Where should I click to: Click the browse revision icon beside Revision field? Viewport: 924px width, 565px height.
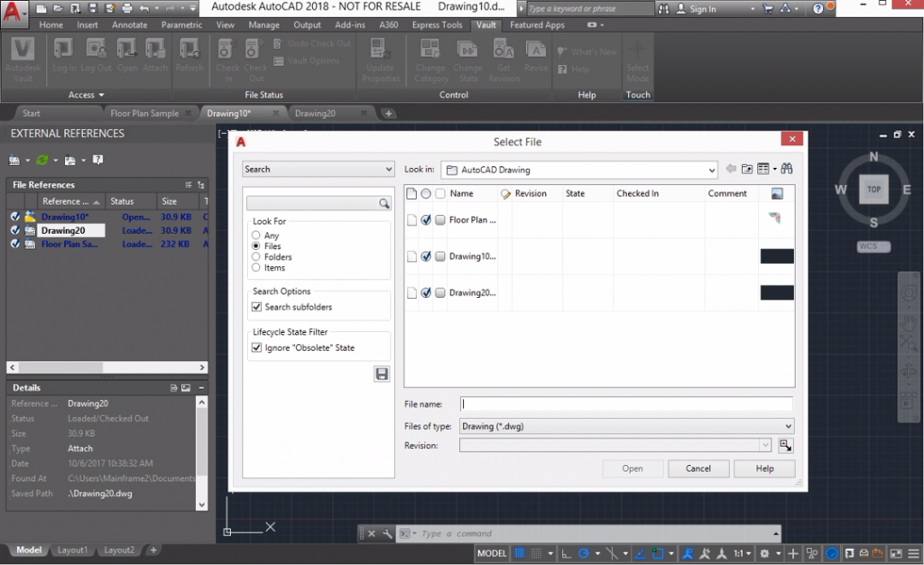[x=786, y=445]
